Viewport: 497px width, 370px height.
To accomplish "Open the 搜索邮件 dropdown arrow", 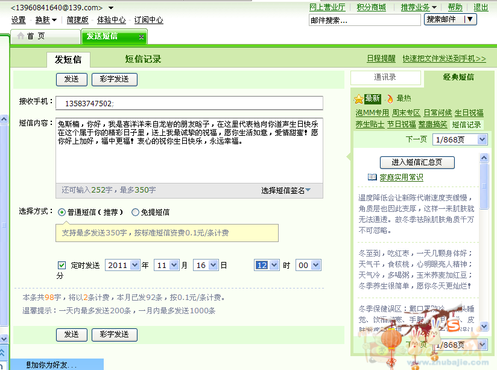I will point(470,19).
